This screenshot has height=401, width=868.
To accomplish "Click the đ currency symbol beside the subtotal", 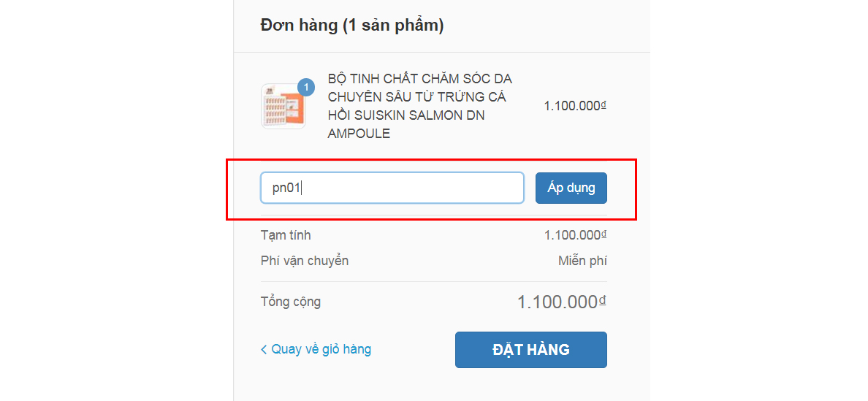I will click(604, 234).
